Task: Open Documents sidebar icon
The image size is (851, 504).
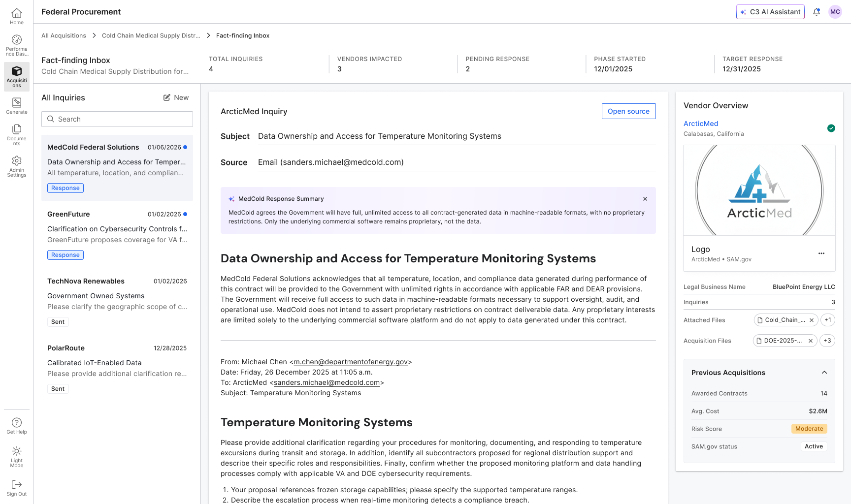Action: coord(17,134)
